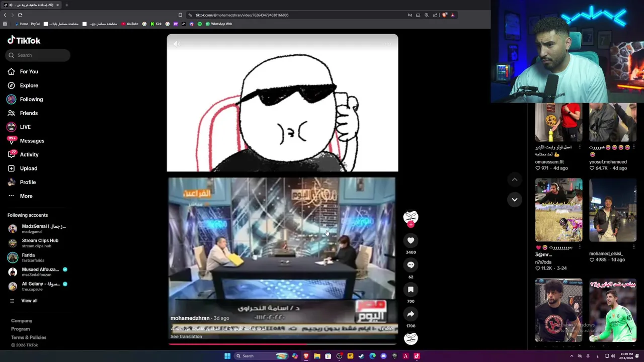
Task: Open Terms & Policies footer link
Action: point(29,337)
